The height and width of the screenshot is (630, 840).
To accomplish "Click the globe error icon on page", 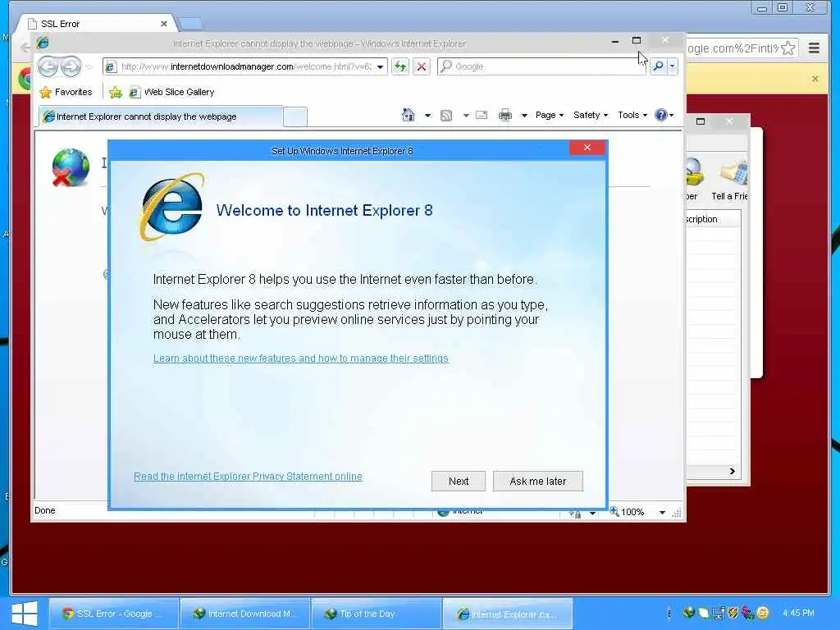I will (x=71, y=167).
